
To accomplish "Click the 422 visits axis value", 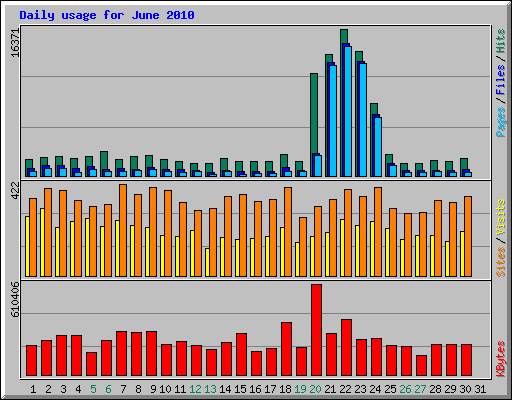I will (15, 191).
